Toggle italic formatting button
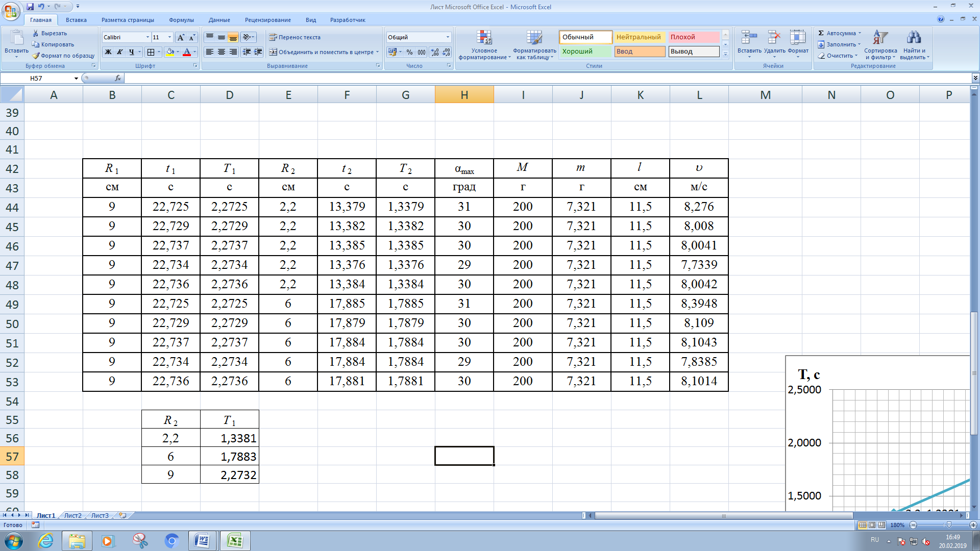The width and height of the screenshot is (980, 551). pyautogui.click(x=120, y=52)
